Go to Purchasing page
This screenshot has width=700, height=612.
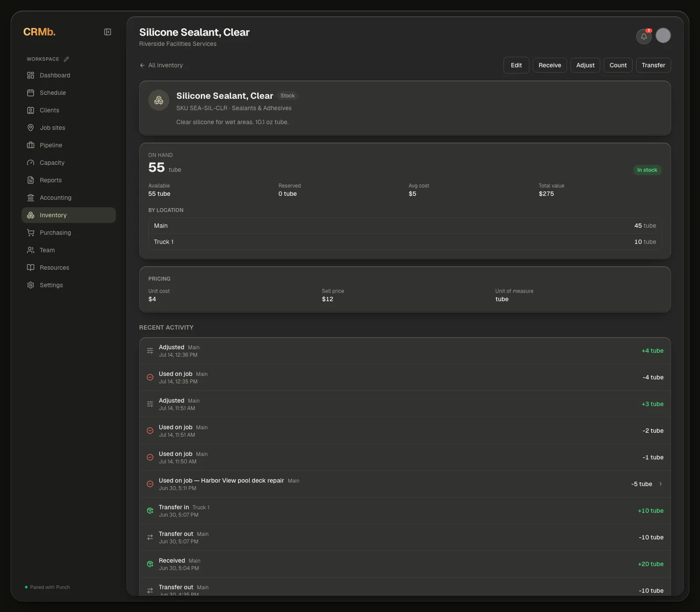69,233
